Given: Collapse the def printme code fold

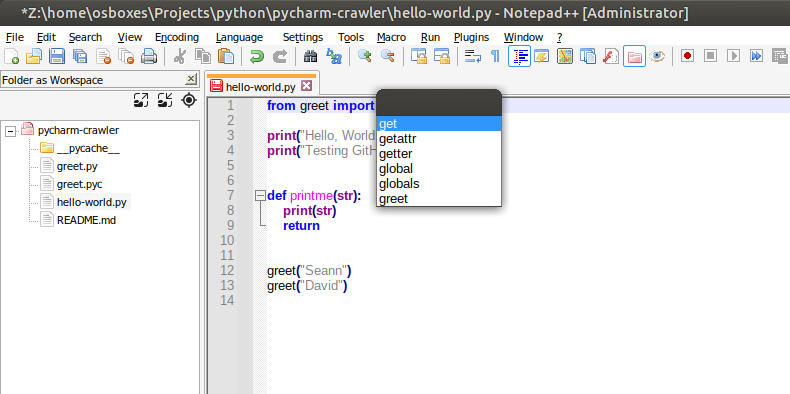Looking at the screenshot, I should tap(260, 195).
